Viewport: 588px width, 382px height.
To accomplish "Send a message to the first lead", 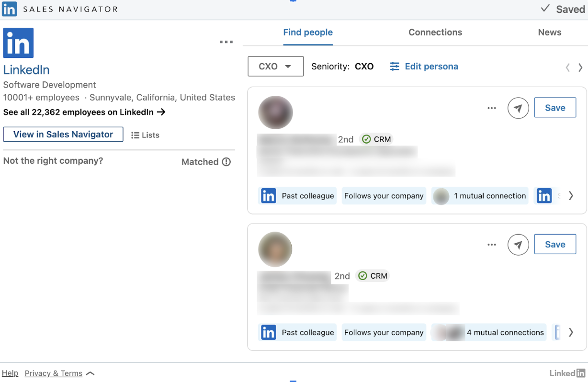I will (x=518, y=108).
